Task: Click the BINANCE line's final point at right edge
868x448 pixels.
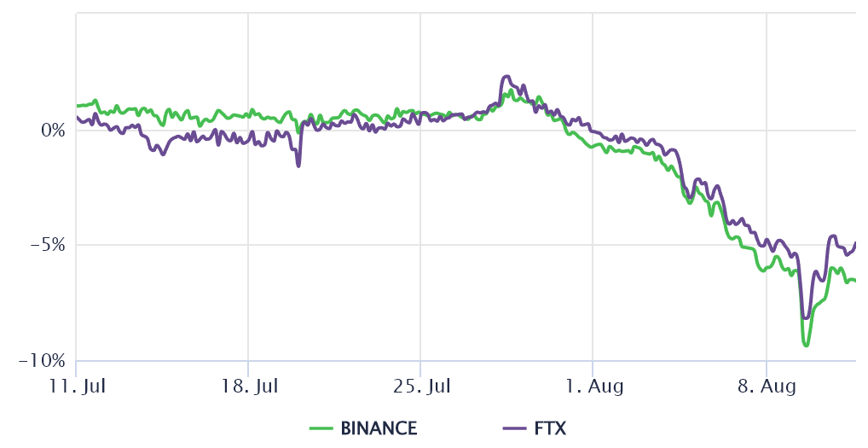Action: click(855, 281)
